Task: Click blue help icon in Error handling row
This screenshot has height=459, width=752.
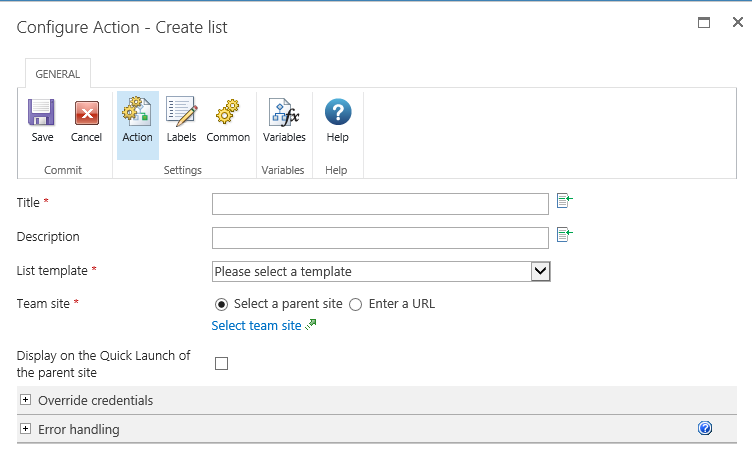Action: click(705, 428)
